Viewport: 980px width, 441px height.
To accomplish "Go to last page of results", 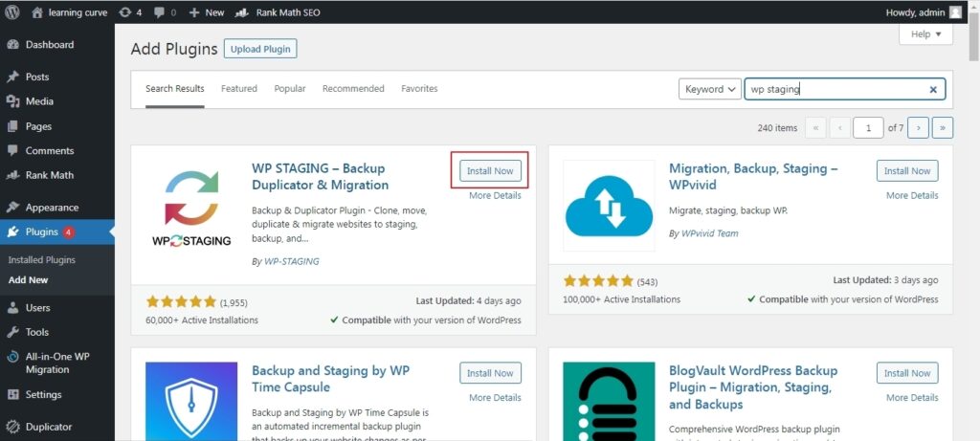I will pyautogui.click(x=943, y=127).
